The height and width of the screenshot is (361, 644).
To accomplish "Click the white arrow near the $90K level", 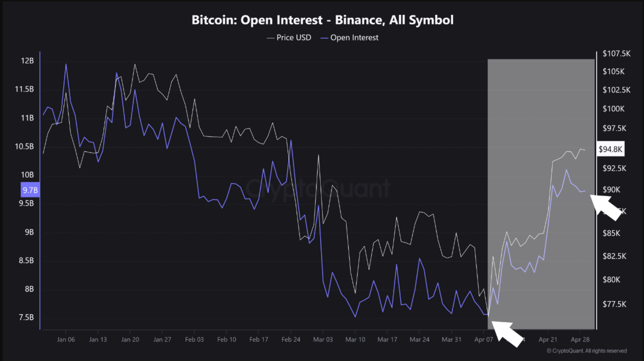I will [606, 207].
